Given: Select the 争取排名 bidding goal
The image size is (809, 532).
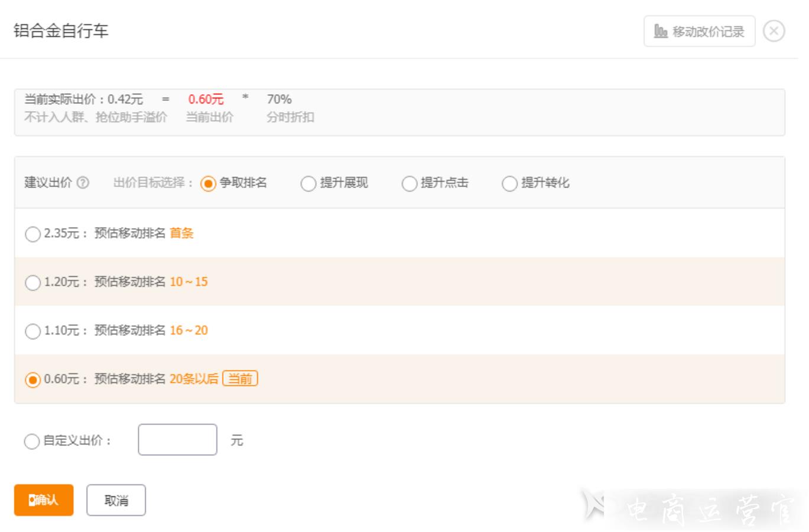Looking at the screenshot, I should 208,184.
